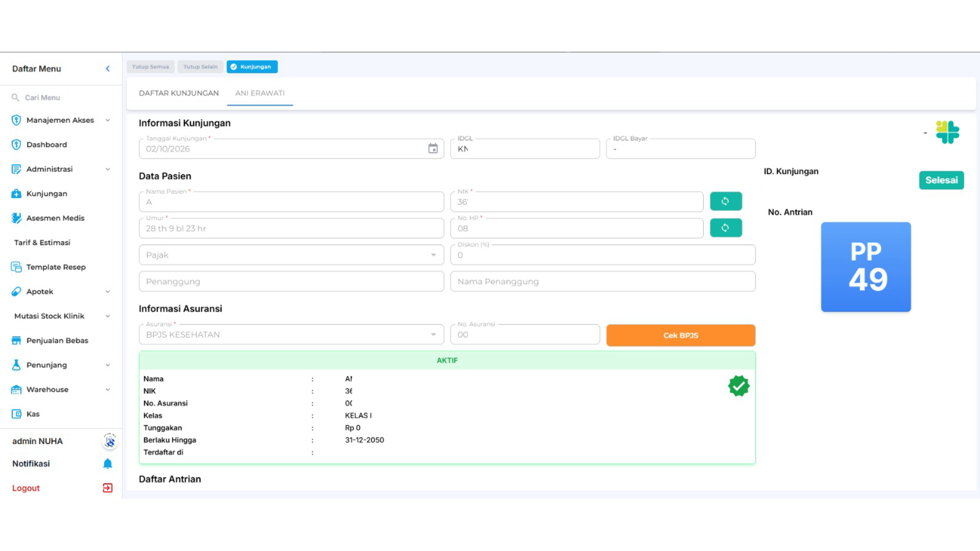Click the Kunjungan page tab chip
Screen dimensions: 980x551
pyautogui.click(x=252, y=67)
